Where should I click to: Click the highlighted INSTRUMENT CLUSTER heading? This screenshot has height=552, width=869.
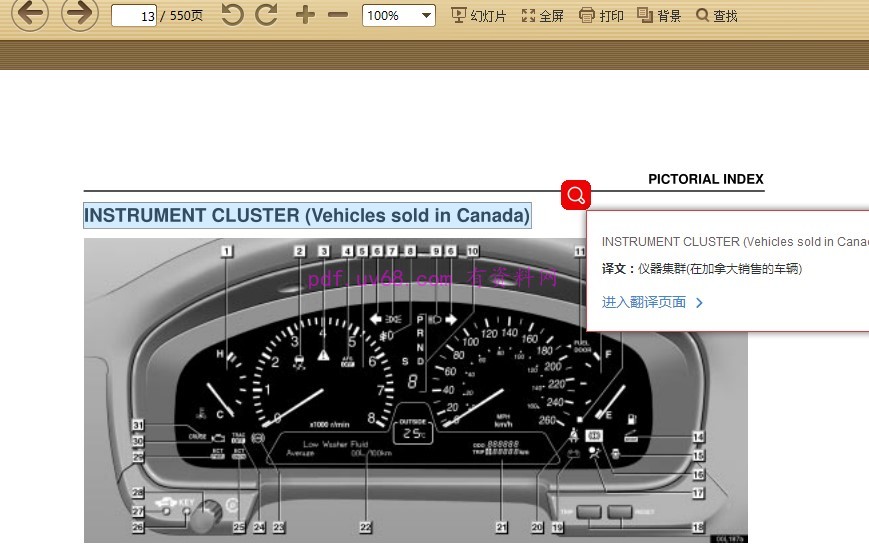[307, 216]
